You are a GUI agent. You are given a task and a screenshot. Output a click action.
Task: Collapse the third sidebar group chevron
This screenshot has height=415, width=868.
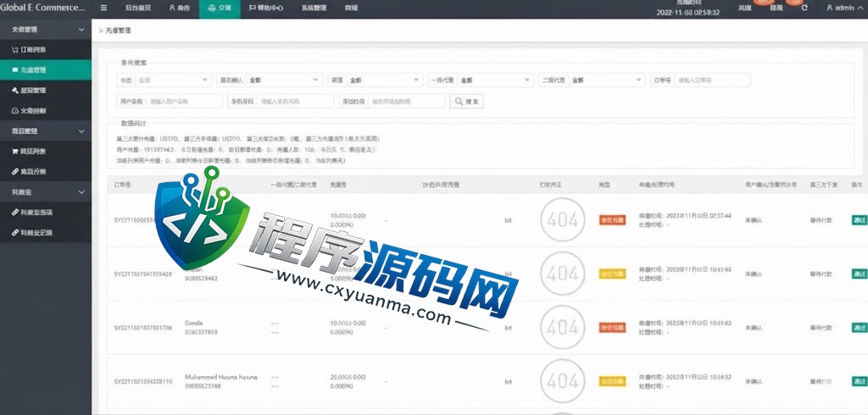(81, 192)
